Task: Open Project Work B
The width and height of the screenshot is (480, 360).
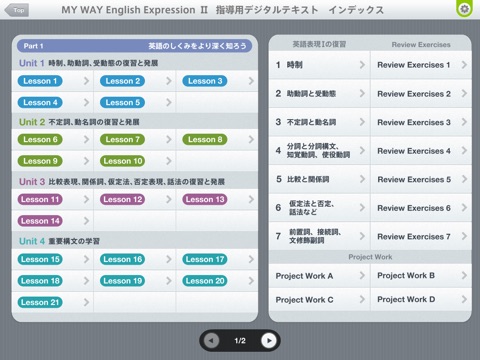Action: click(x=421, y=276)
